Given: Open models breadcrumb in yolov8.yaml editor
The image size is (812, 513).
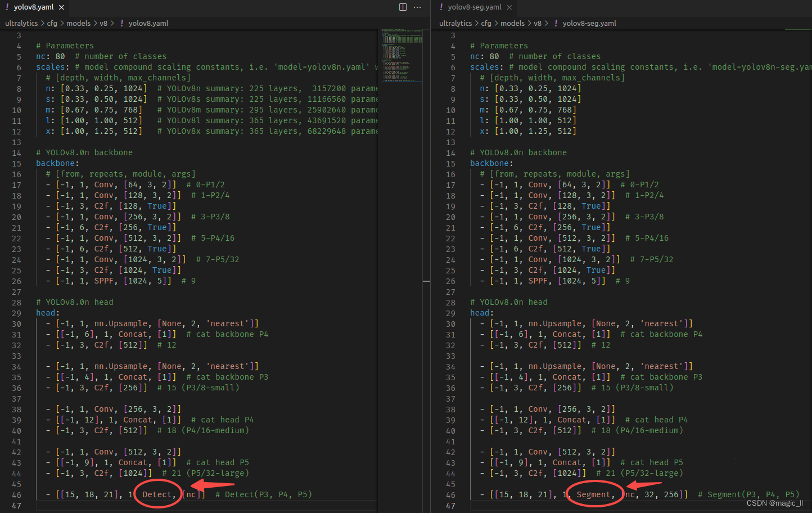Looking at the screenshot, I should point(78,24).
